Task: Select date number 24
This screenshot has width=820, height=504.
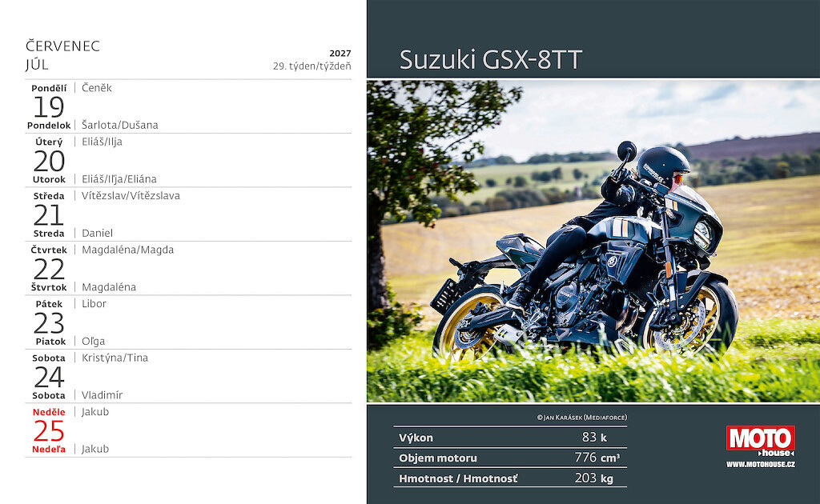Action: 49,377
